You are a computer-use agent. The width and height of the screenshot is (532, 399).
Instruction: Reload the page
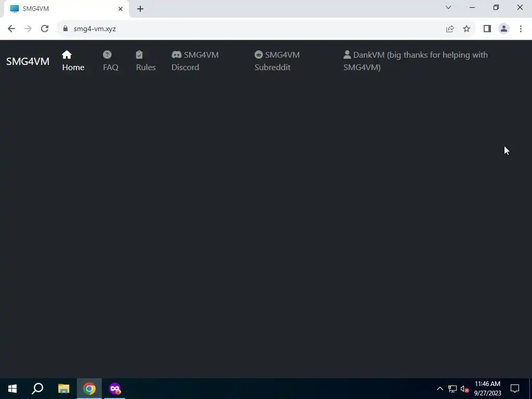click(x=45, y=29)
